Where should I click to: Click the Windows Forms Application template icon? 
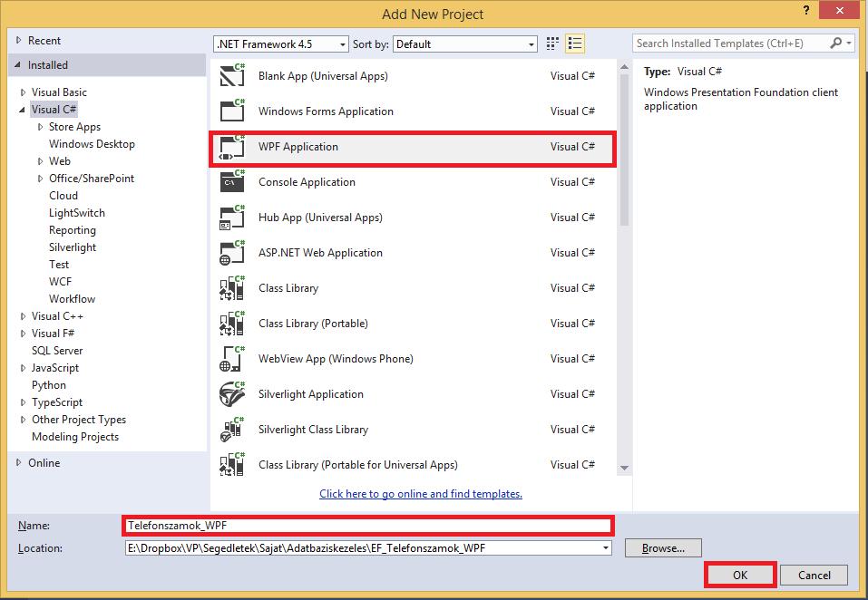click(x=232, y=111)
